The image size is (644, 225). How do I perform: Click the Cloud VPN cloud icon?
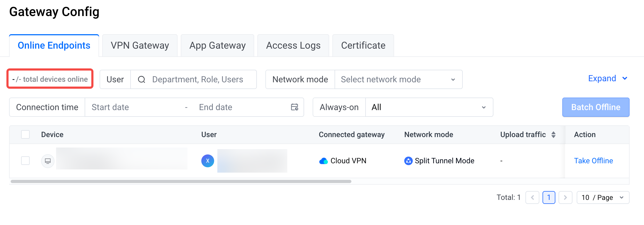click(x=323, y=161)
